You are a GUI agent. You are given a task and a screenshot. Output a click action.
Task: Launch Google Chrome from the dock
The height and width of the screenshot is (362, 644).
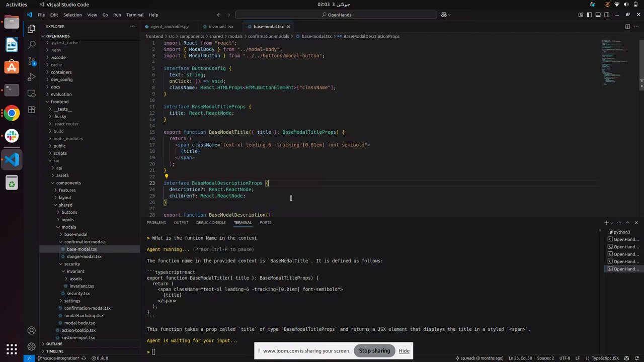(x=12, y=113)
